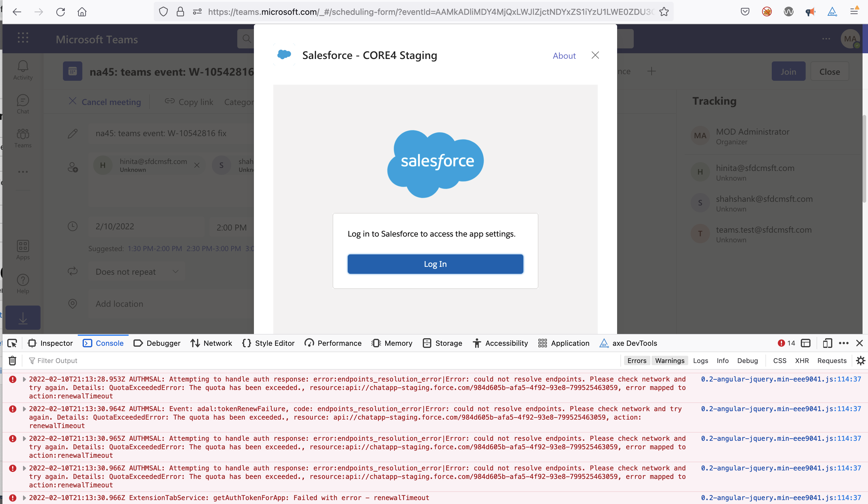Open Apps from the Teams sidebar
Image resolution: width=868 pixels, height=504 pixels.
(22, 250)
